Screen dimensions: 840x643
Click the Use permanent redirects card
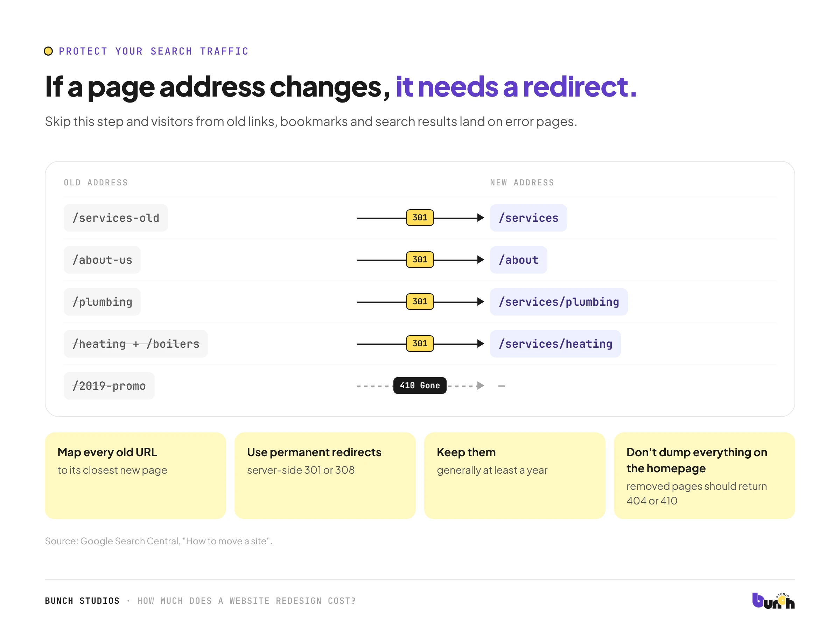[x=325, y=476]
